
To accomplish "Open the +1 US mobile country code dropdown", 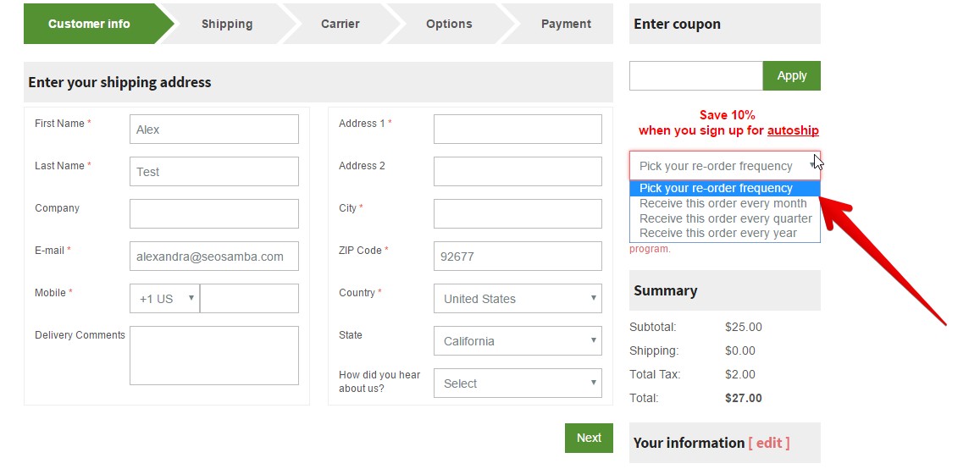I will [x=165, y=299].
